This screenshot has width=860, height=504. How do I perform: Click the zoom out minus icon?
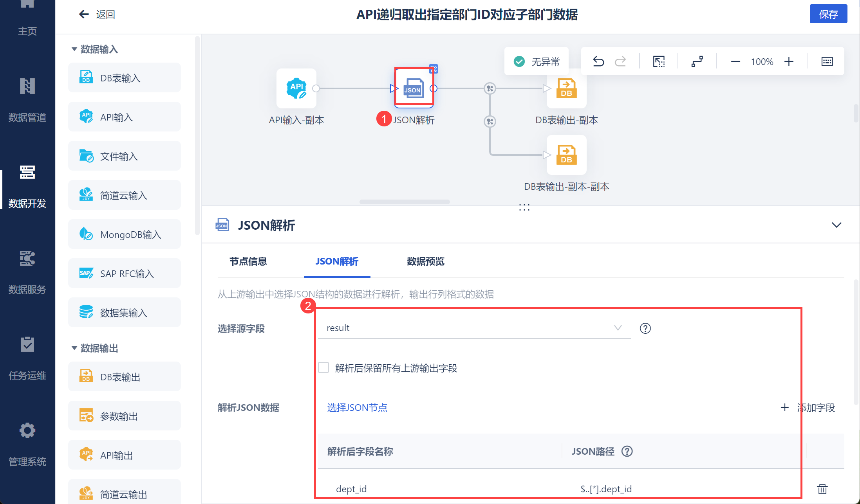tap(735, 61)
